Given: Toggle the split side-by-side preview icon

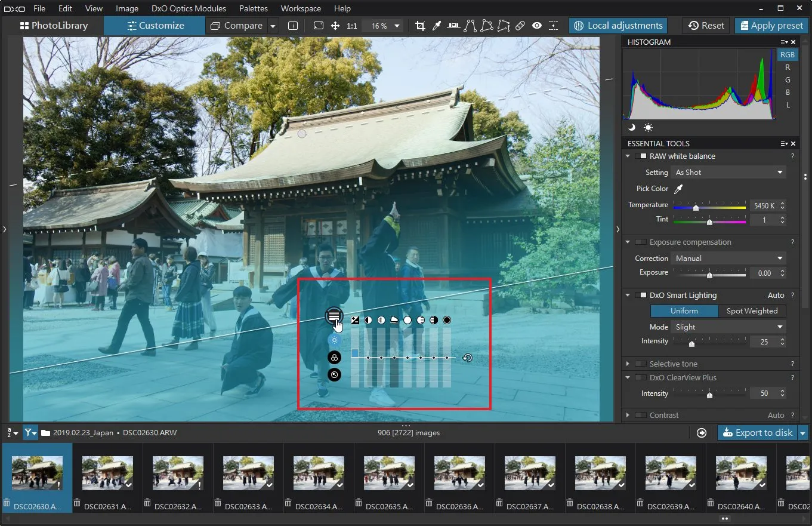Looking at the screenshot, I should [x=293, y=26].
